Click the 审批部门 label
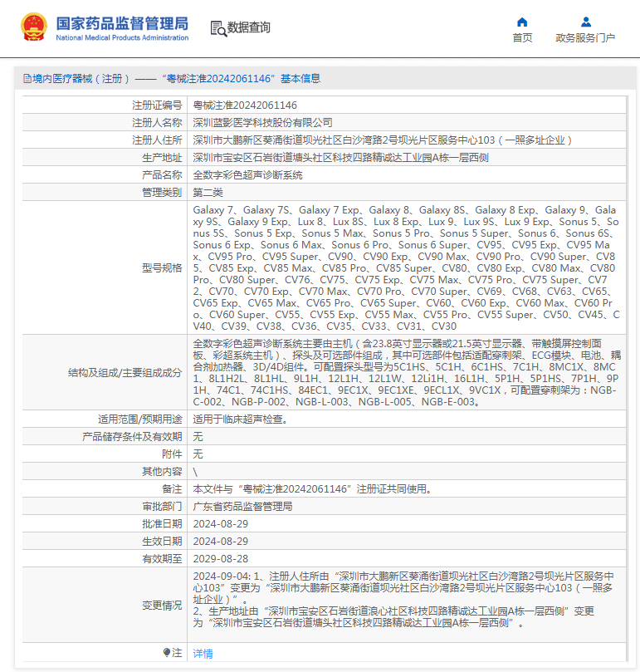 pos(162,507)
